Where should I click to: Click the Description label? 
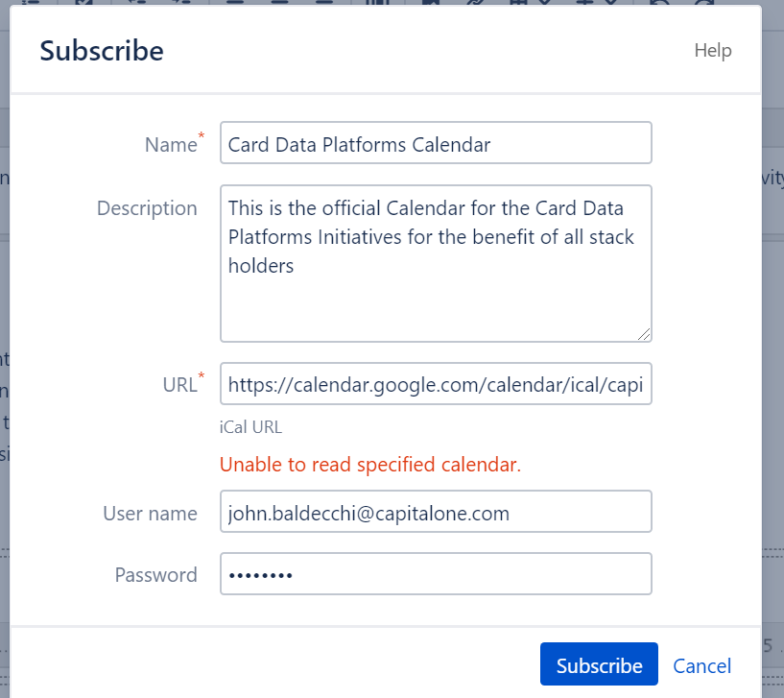pyautogui.click(x=147, y=208)
